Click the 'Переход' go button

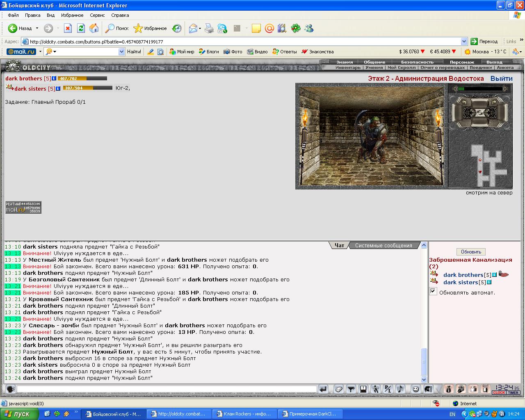pos(484,41)
